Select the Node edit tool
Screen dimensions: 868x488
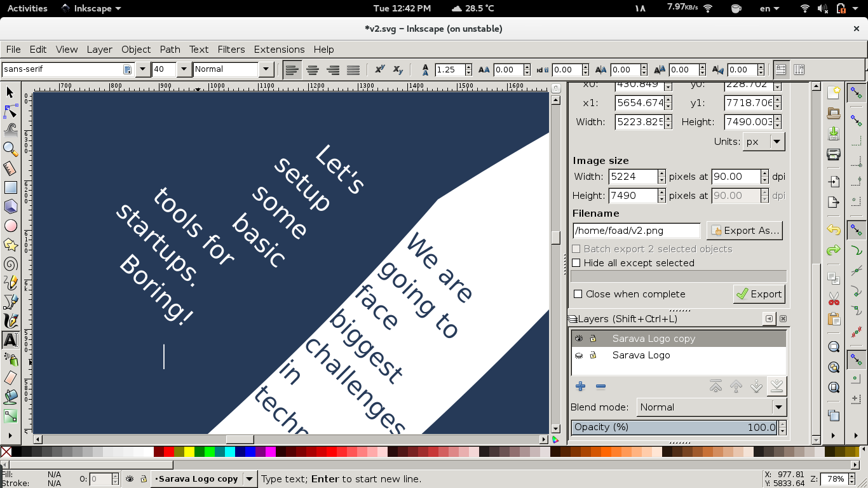(x=10, y=112)
